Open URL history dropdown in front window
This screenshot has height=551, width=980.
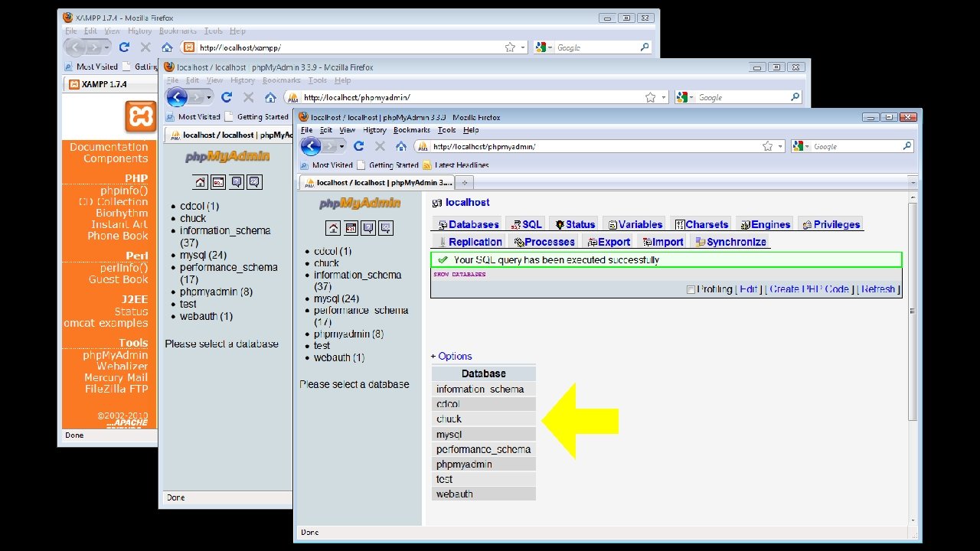click(x=780, y=146)
